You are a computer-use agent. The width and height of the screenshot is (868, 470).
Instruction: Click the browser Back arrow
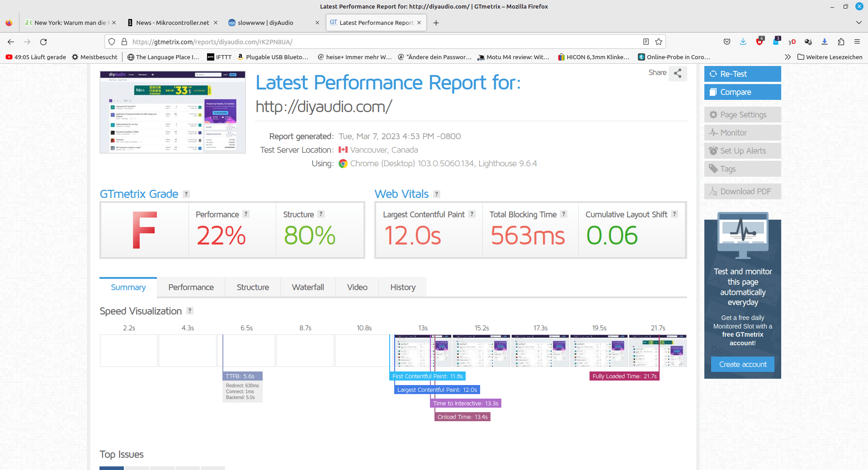coord(11,42)
